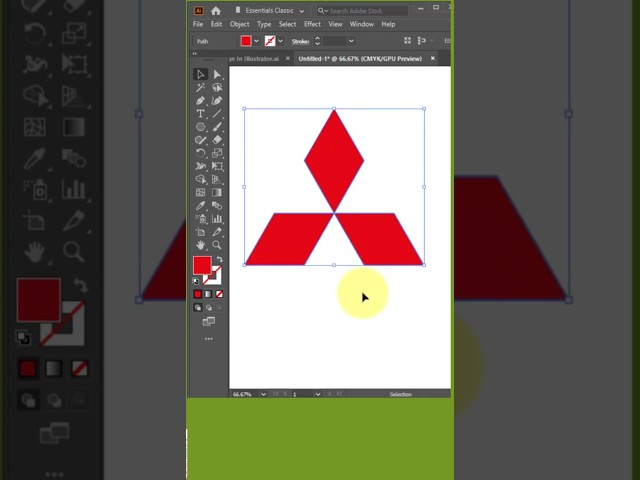Screen dimensions: 640x480
Task: Select the Shaper pencil tool
Action: point(200,140)
